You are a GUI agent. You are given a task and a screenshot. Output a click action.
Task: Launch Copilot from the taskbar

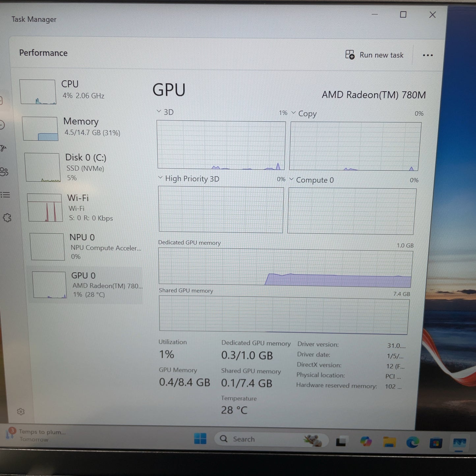[x=366, y=441]
